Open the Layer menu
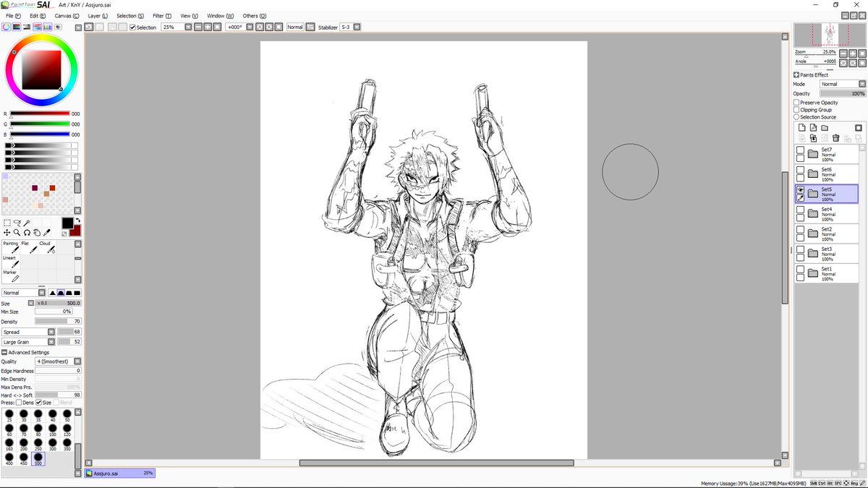Viewport: 868px width, 488px height. point(98,15)
